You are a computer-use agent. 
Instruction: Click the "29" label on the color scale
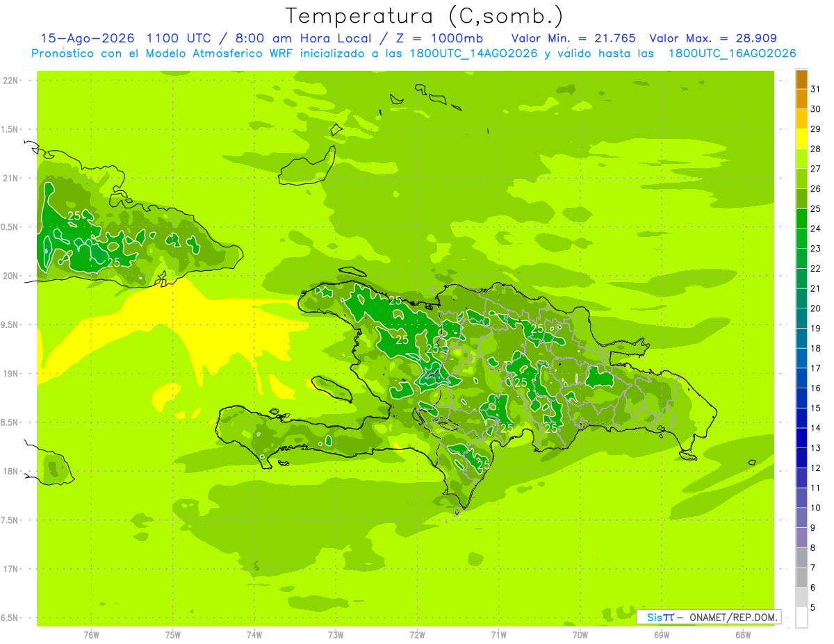(x=816, y=129)
